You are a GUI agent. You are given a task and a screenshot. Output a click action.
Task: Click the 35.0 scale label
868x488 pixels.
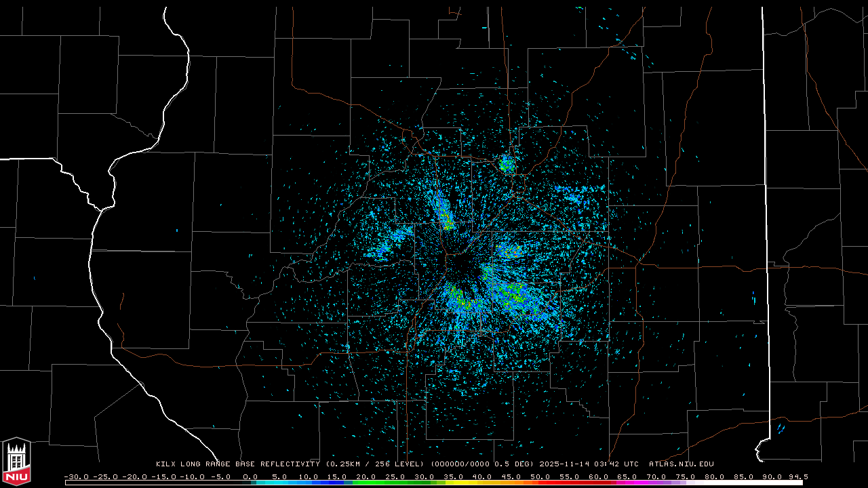click(453, 476)
